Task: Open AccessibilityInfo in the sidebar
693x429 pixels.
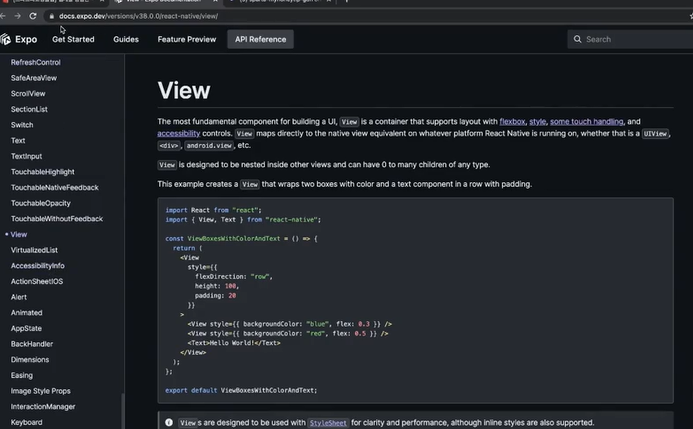Action: pyautogui.click(x=38, y=266)
